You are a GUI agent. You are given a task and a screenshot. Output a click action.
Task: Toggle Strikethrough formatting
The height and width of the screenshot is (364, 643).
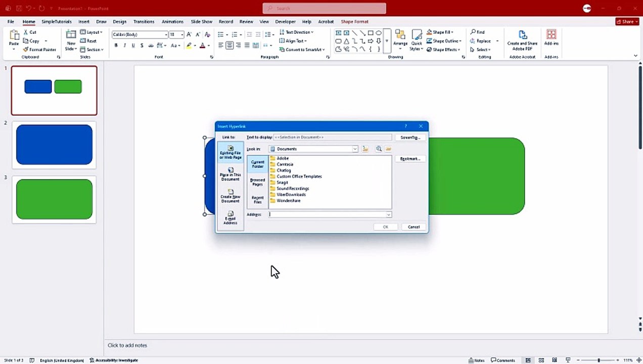(151, 45)
